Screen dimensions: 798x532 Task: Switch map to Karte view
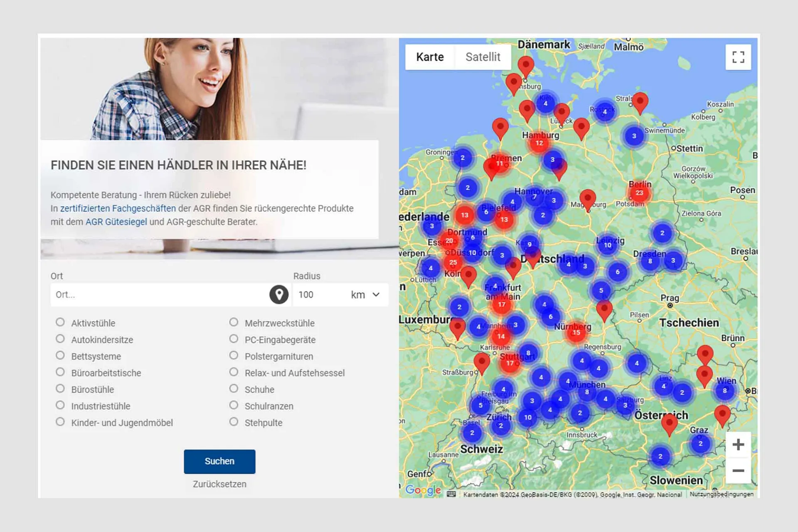(430, 57)
